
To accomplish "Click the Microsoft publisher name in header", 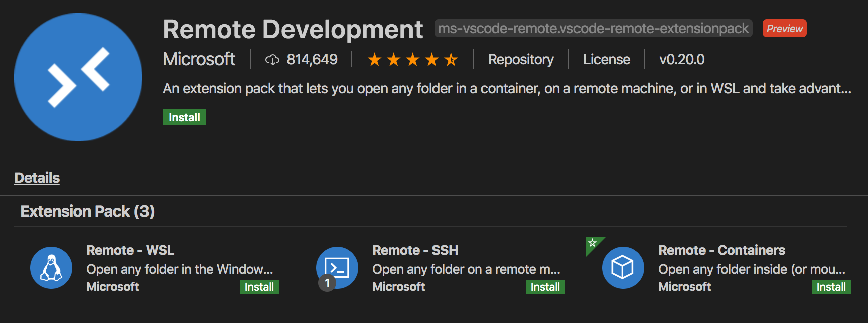I will click(x=199, y=59).
